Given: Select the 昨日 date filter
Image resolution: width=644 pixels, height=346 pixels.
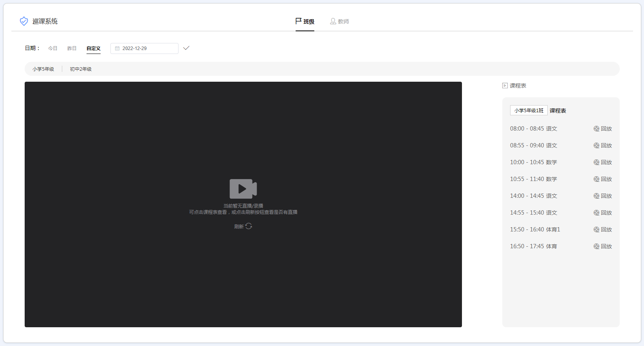Looking at the screenshot, I should click(x=72, y=48).
